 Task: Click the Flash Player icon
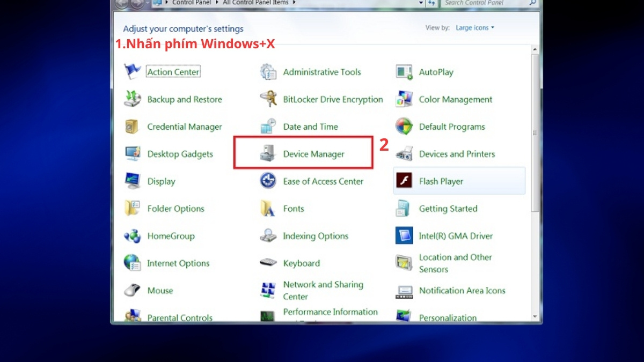[404, 181]
